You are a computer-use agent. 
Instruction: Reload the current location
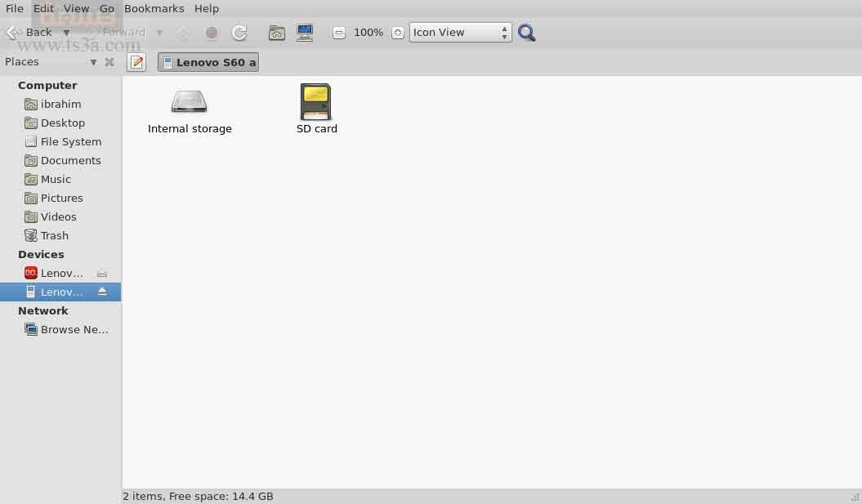(239, 33)
